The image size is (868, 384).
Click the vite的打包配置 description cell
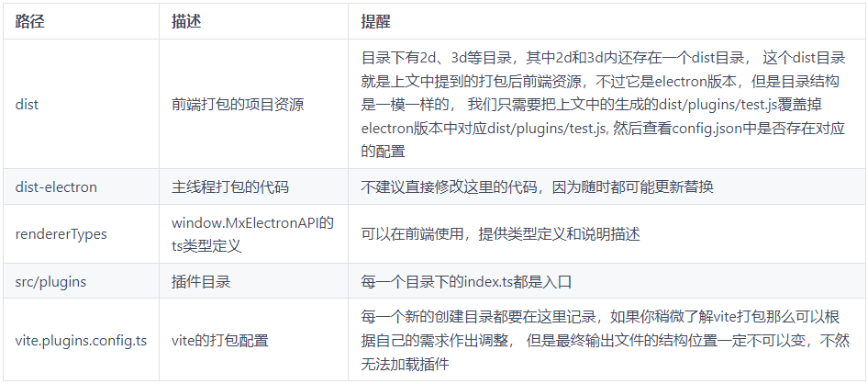220,341
